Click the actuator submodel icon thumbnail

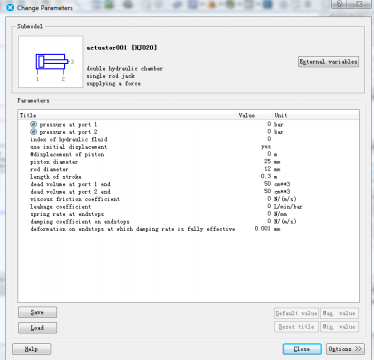(51, 62)
